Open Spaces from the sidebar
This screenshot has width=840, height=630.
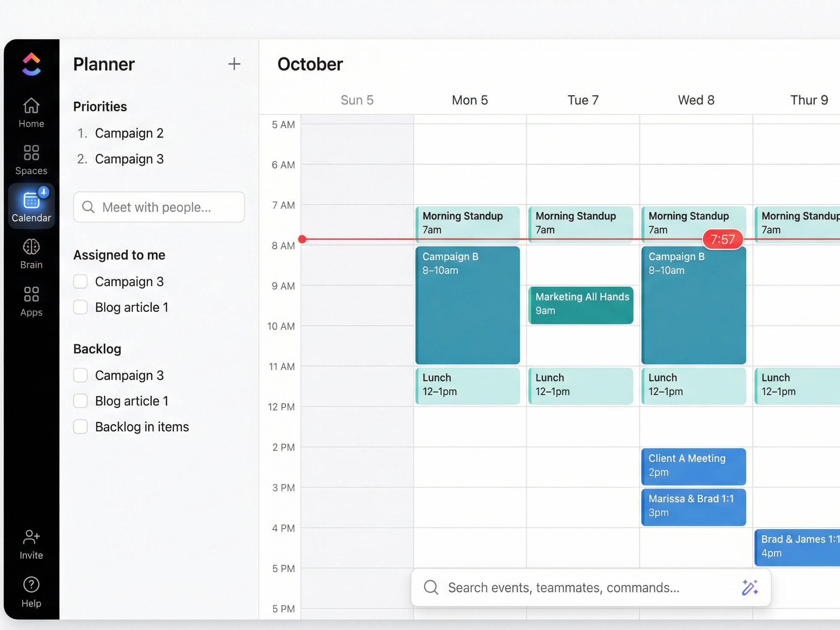pyautogui.click(x=30, y=159)
